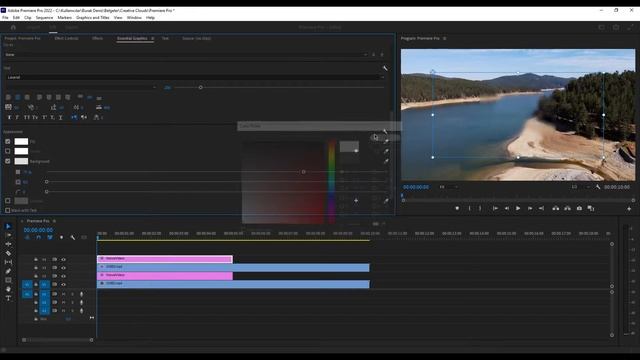640x360 pixels.
Task: Select the top pink graphic clip
Action: 165,259
